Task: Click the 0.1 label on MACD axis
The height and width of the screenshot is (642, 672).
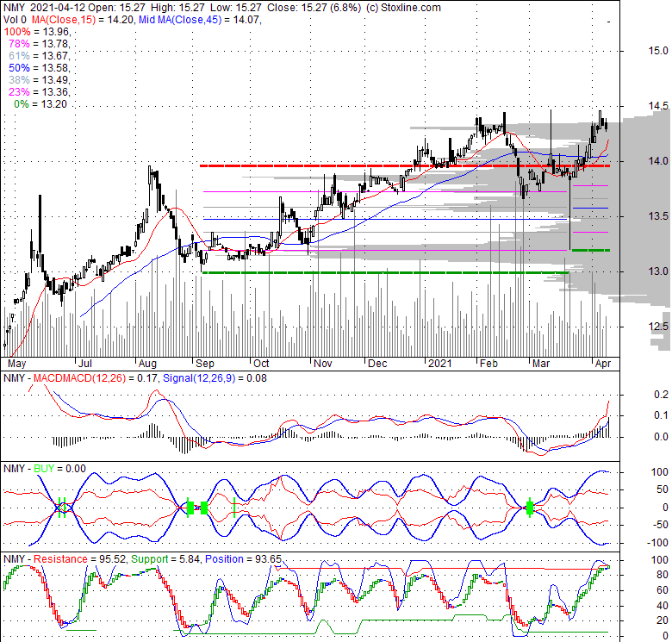Action: 661,415
